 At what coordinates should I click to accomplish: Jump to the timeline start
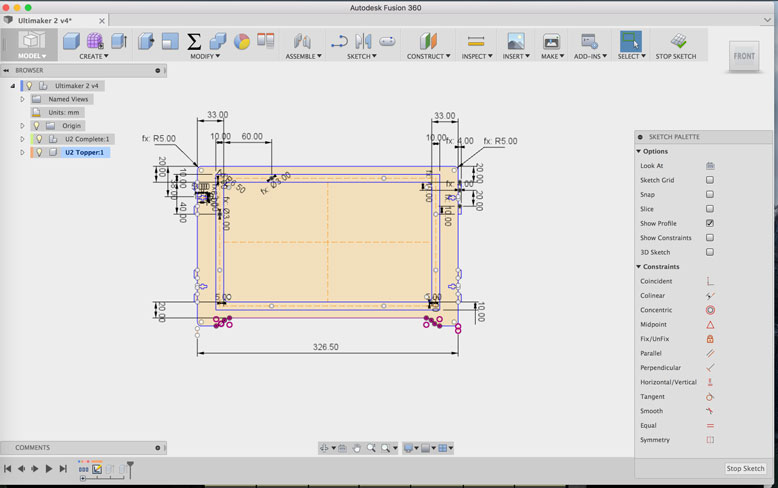click(x=7, y=468)
